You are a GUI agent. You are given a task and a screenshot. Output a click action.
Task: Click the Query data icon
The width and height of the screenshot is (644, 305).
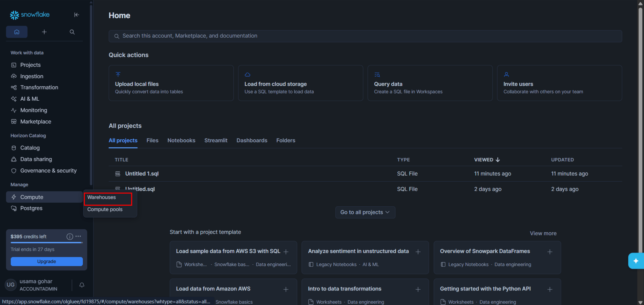click(x=377, y=75)
